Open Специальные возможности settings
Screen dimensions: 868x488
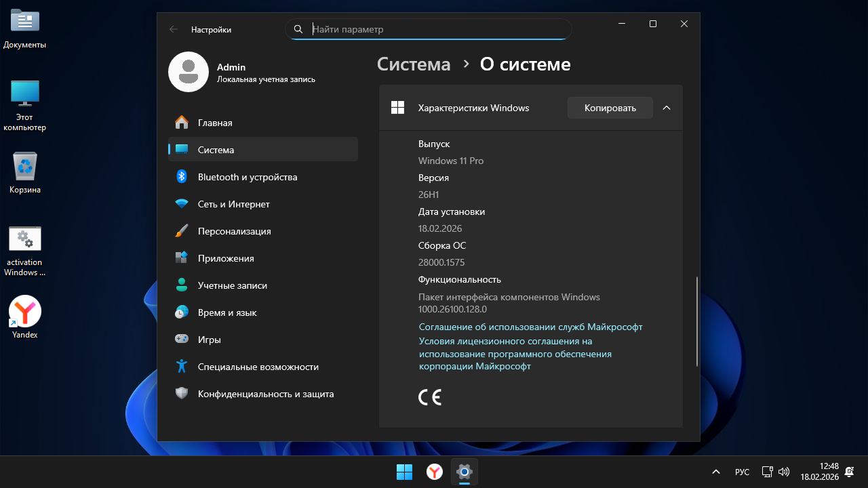pyautogui.click(x=258, y=367)
